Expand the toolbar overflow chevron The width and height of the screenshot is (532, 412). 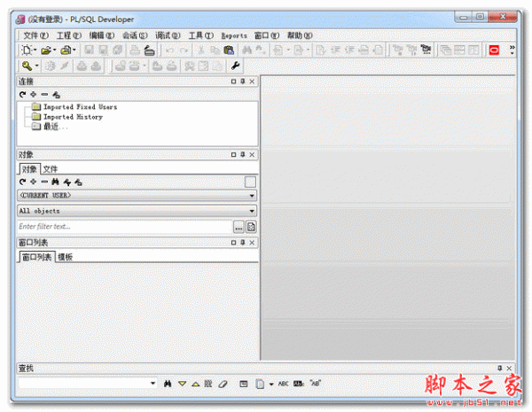pyautogui.click(x=512, y=51)
